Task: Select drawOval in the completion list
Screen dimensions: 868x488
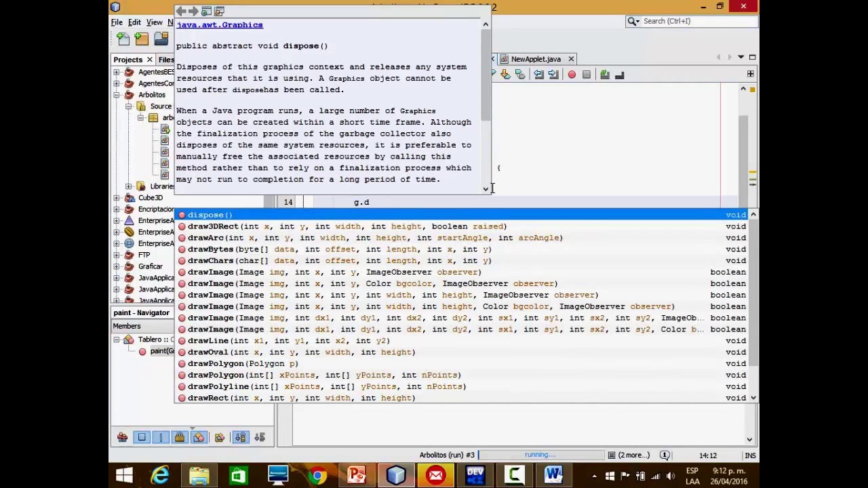Action: 461,352
